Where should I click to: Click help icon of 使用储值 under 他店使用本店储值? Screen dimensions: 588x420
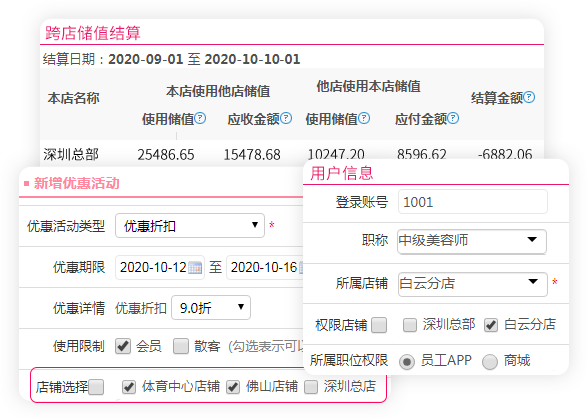364,118
